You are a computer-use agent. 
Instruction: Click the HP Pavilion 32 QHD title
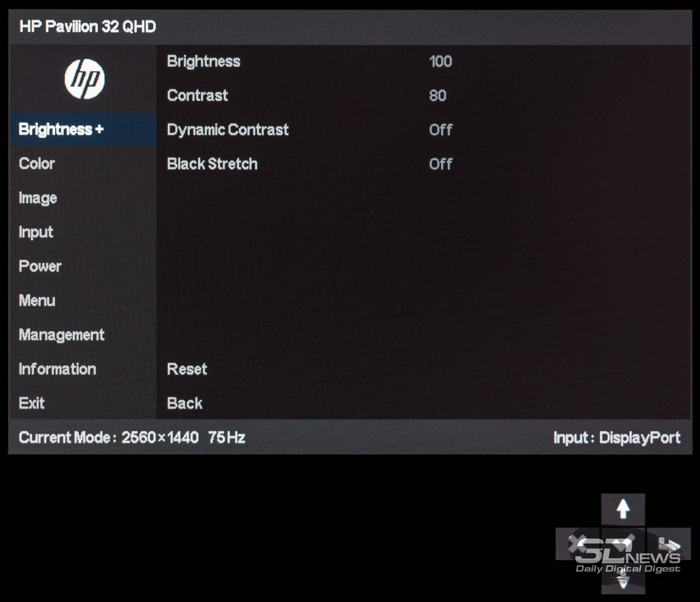87,27
